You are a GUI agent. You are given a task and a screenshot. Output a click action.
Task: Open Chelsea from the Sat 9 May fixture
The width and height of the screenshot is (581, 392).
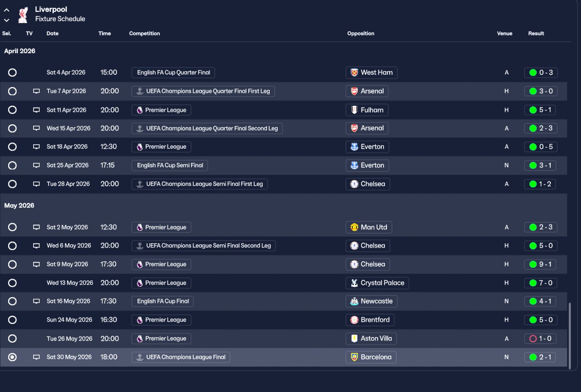[x=368, y=265]
